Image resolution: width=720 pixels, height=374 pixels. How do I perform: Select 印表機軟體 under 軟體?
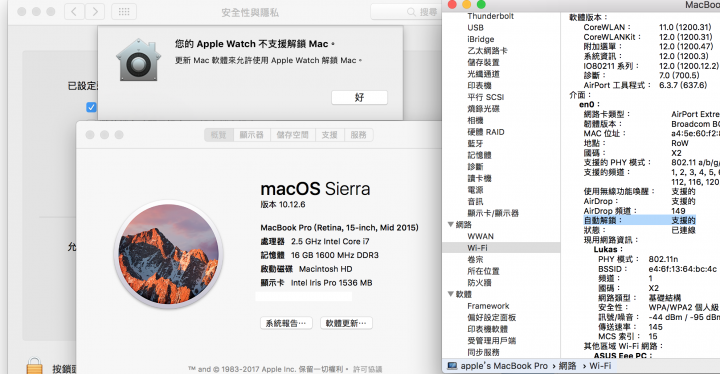pos(487,329)
